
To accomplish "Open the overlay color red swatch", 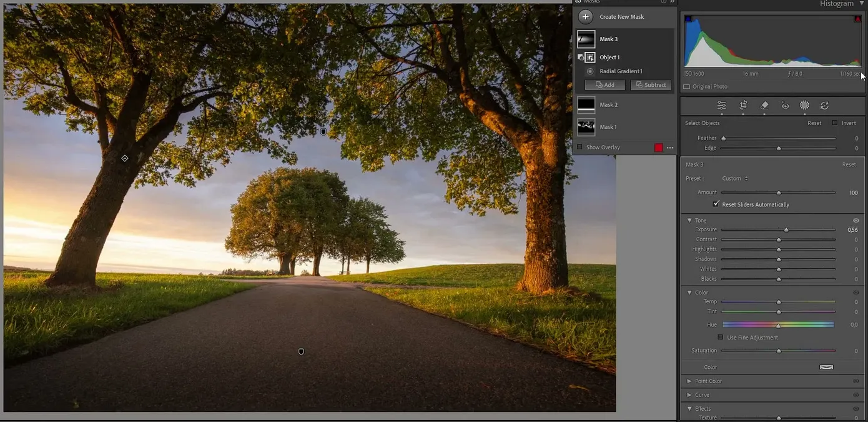I will point(658,148).
